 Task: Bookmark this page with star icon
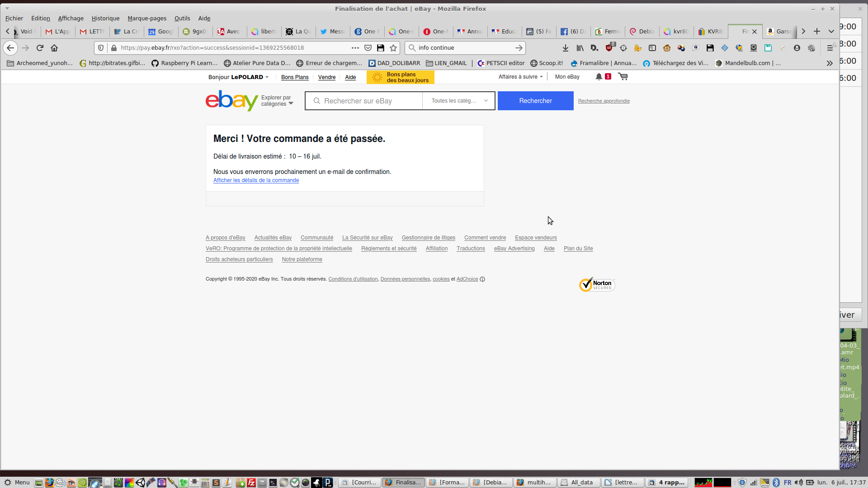coord(393,47)
